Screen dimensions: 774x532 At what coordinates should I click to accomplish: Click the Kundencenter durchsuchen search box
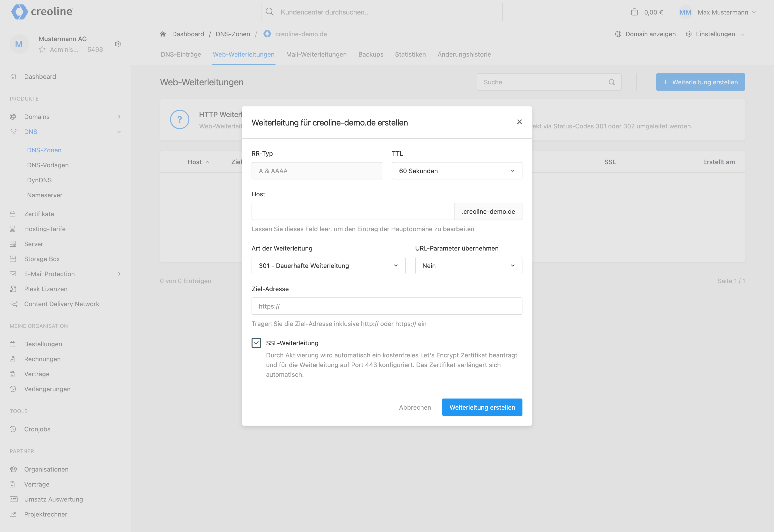(382, 12)
